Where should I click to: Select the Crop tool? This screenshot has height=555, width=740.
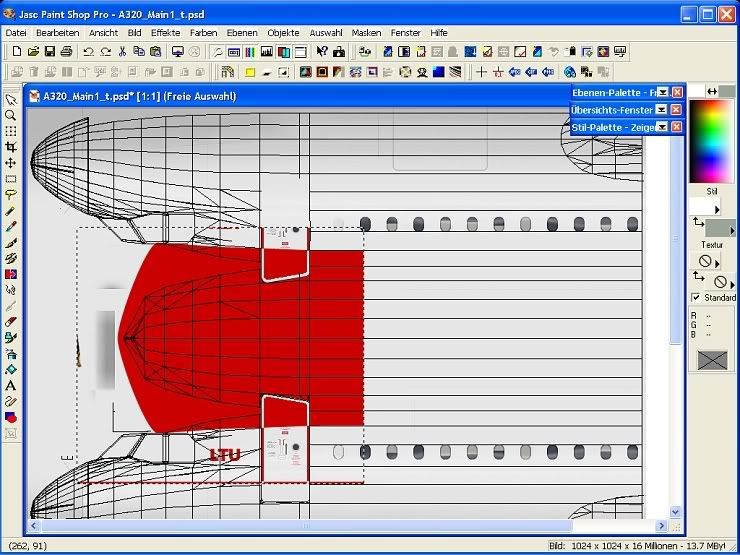pos(11,147)
